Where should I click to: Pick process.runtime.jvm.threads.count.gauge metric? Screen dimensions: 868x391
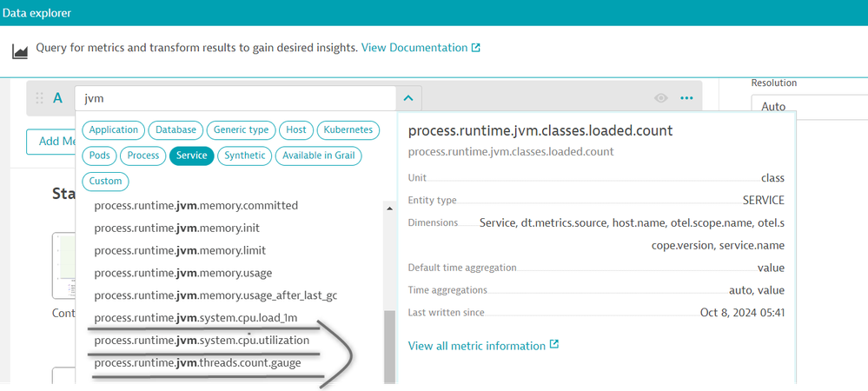pos(197,362)
